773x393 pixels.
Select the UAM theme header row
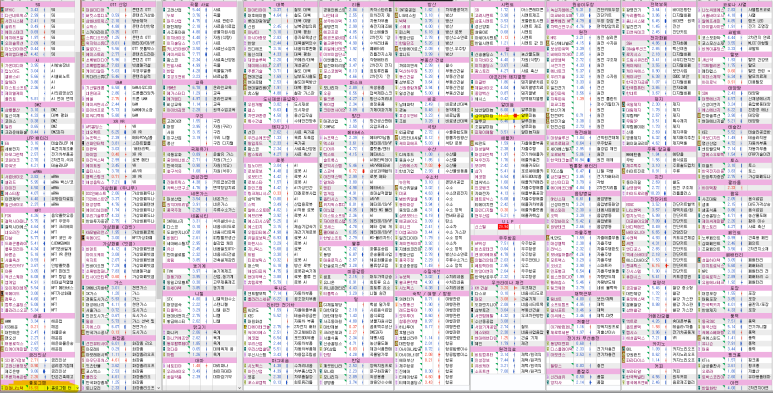click(118, 82)
